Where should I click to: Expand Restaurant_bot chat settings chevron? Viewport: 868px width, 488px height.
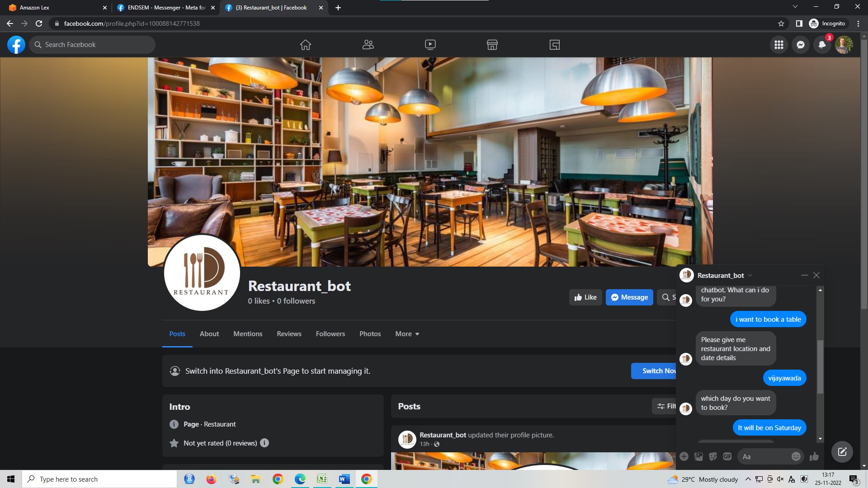coord(750,276)
